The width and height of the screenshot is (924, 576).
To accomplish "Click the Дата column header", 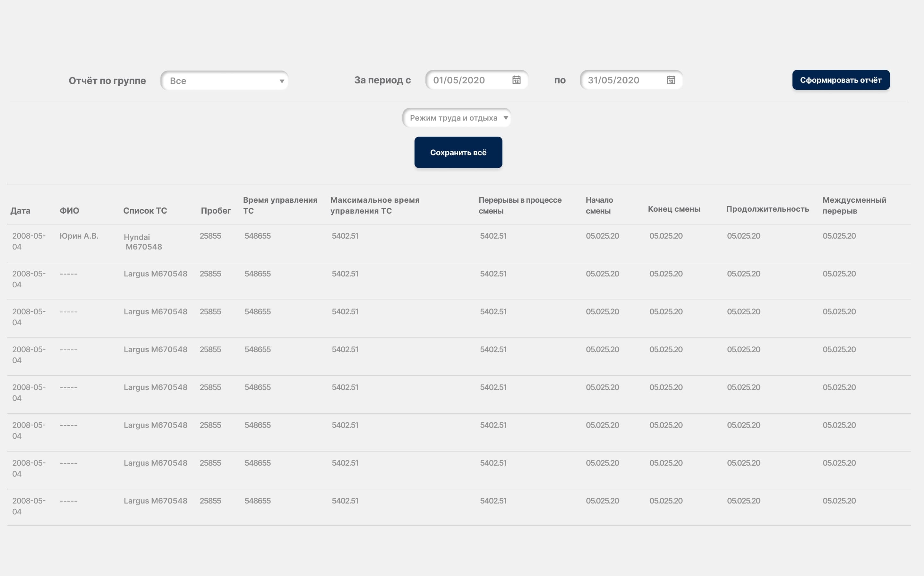I will click(x=21, y=211).
